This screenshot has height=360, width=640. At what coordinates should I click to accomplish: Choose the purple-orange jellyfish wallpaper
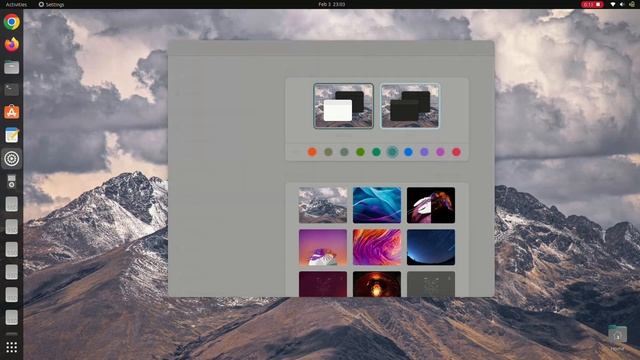[323, 247]
